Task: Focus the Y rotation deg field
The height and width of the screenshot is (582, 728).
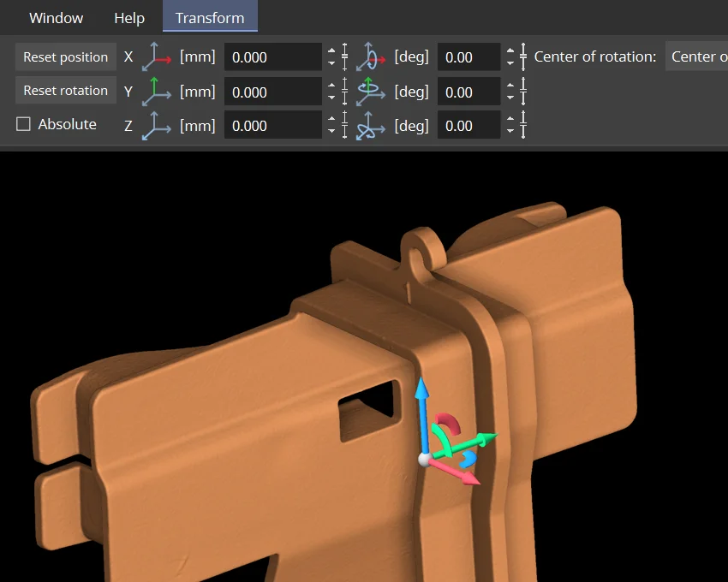Action: pos(469,92)
